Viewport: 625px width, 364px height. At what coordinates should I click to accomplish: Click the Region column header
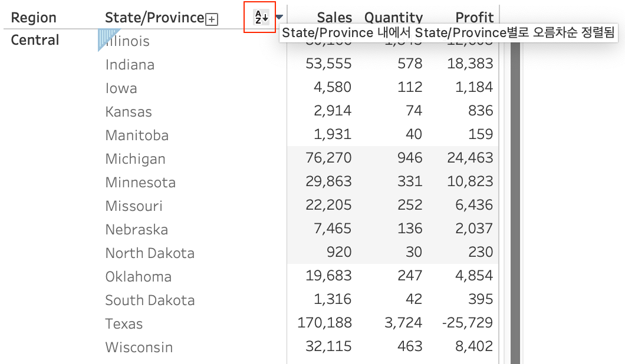click(34, 18)
